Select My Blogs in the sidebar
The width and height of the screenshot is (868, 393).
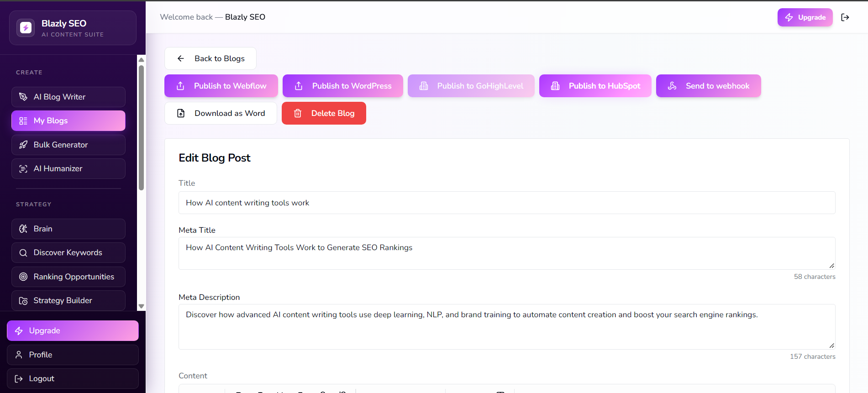(68, 121)
